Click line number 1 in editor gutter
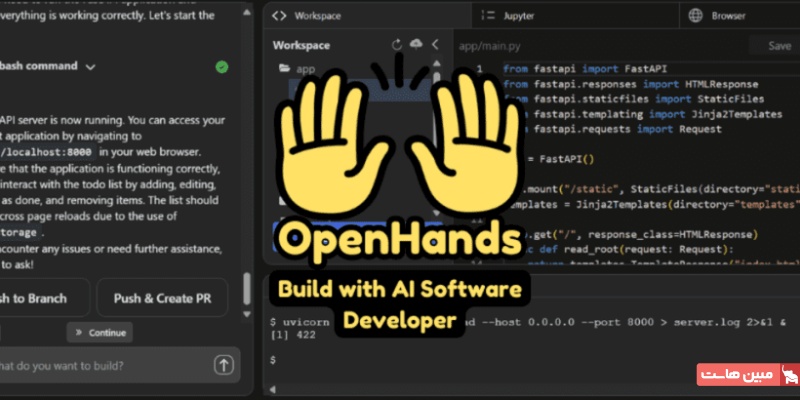The height and width of the screenshot is (400, 800). pyautogui.click(x=479, y=69)
